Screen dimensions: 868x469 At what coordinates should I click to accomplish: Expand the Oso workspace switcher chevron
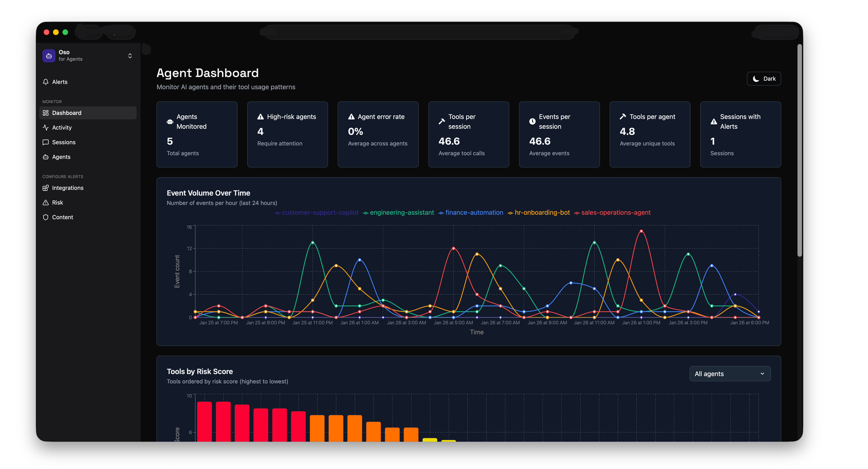point(130,56)
